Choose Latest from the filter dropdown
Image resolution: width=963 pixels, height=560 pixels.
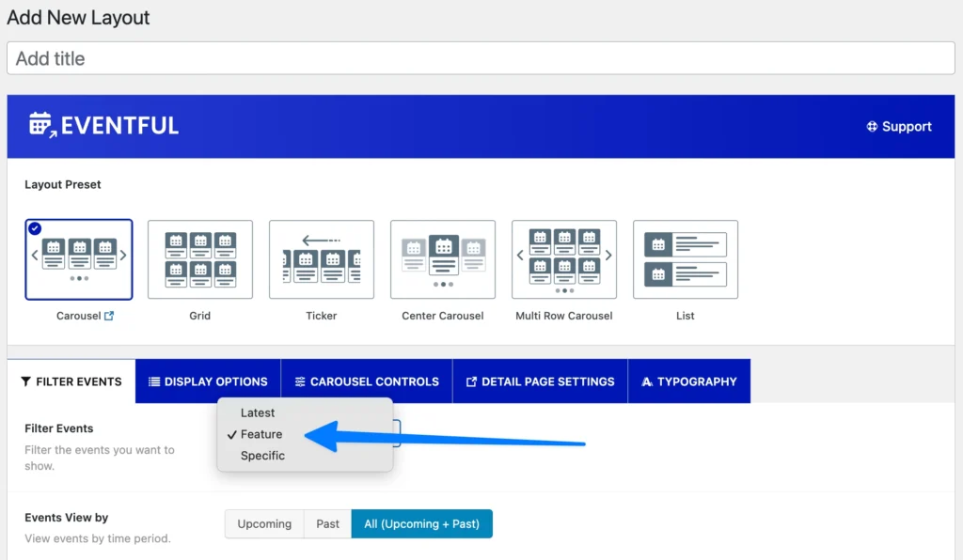(258, 412)
